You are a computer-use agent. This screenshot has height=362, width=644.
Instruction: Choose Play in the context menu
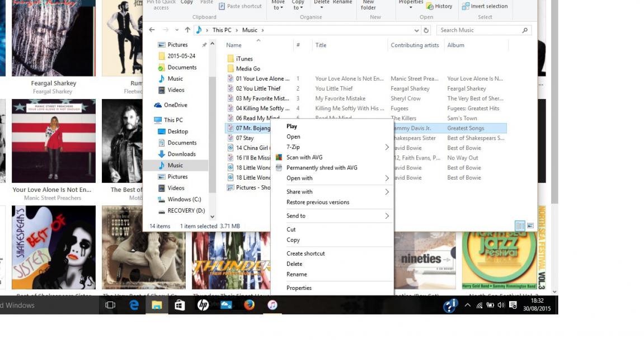coord(292,126)
